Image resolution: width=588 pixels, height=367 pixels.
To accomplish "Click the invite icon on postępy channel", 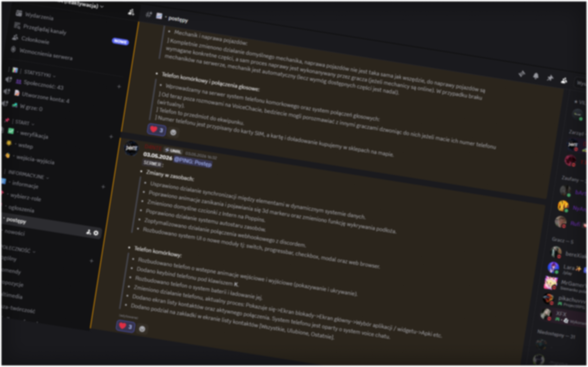I will [89, 232].
